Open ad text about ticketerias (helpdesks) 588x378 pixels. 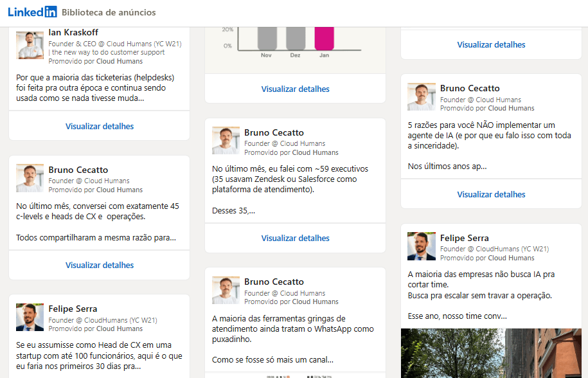click(x=95, y=87)
